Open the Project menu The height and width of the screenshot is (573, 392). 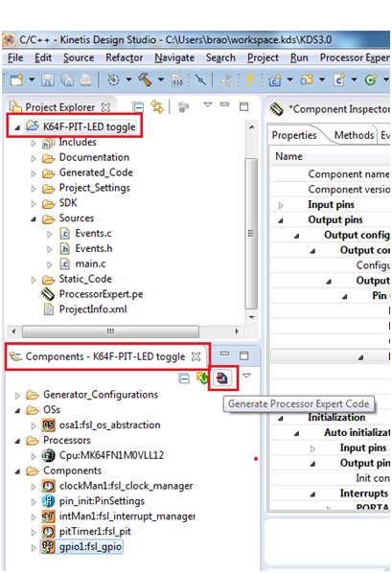coord(263,57)
